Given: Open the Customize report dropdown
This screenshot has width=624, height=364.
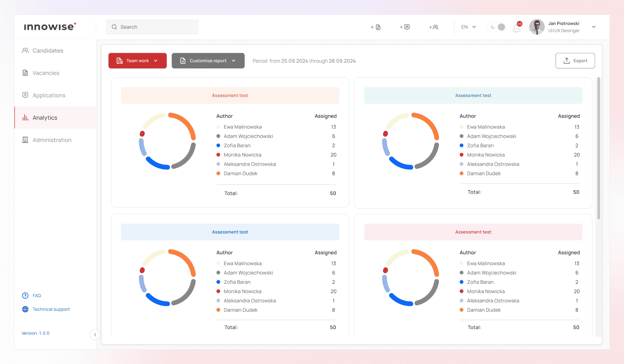Looking at the screenshot, I should [208, 61].
